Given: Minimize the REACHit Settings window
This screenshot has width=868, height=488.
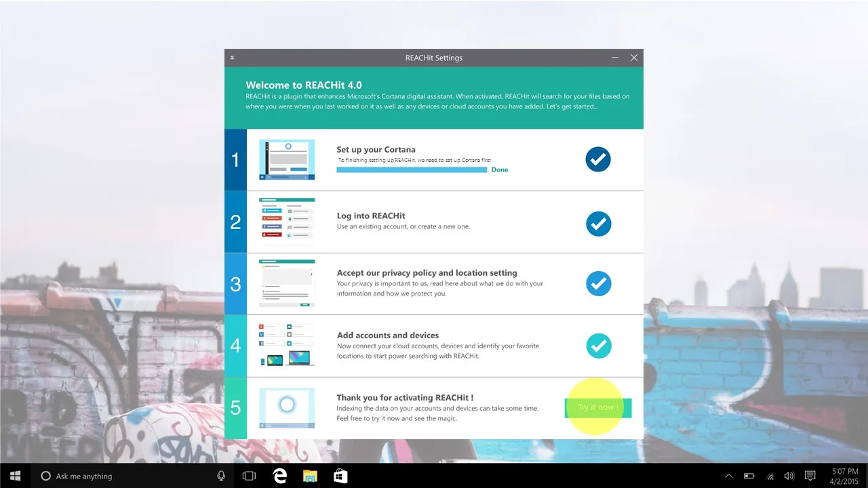Looking at the screenshot, I should point(615,58).
